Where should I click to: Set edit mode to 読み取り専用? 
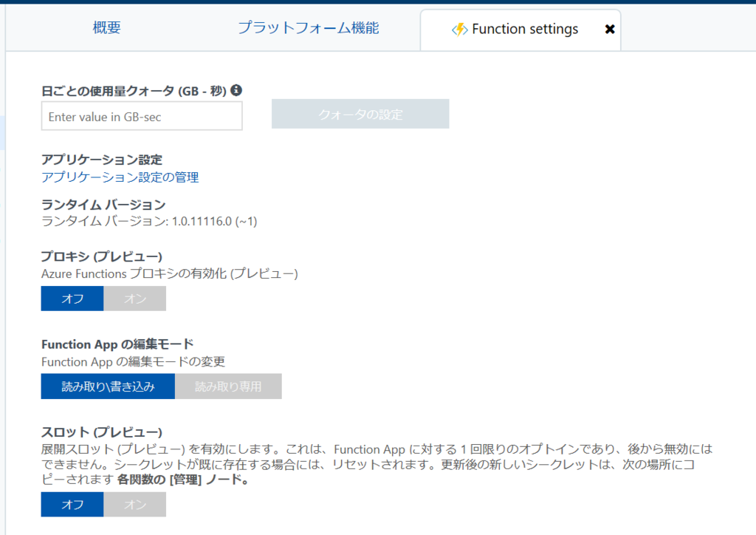[x=228, y=386]
